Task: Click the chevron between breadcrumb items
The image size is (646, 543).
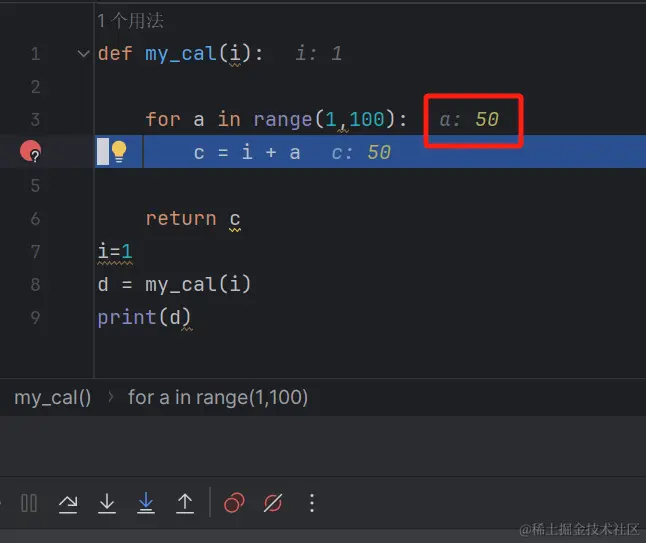Action: point(110,398)
